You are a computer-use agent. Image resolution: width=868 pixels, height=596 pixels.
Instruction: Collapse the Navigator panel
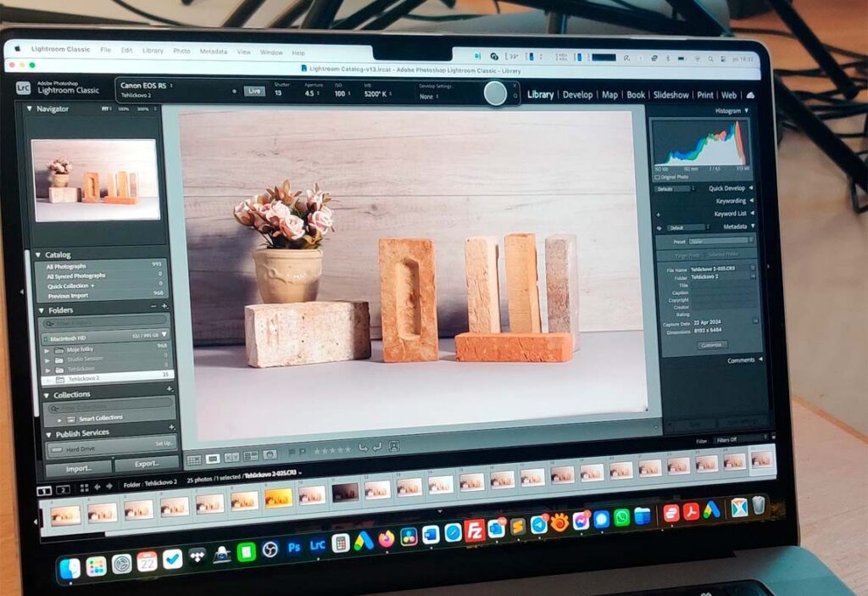click(30, 109)
